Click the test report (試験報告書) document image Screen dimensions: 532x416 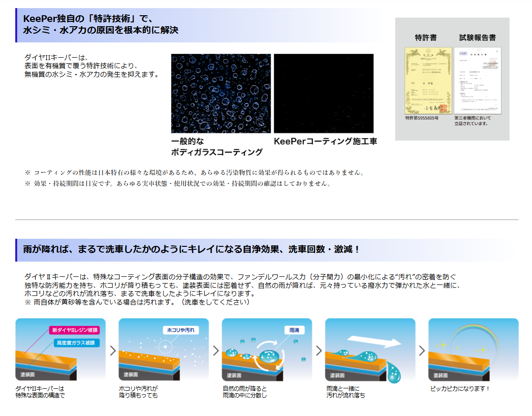pyautogui.click(x=477, y=81)
